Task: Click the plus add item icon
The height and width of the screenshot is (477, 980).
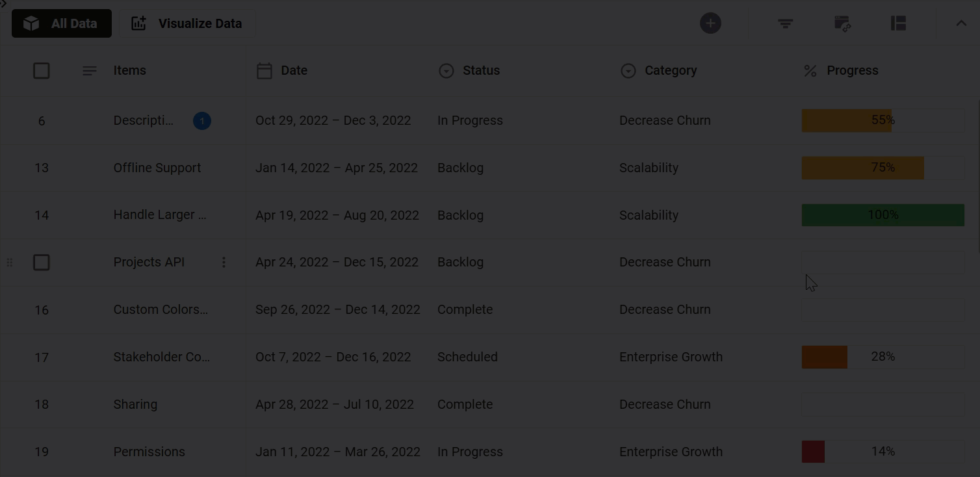Action: 710,23
